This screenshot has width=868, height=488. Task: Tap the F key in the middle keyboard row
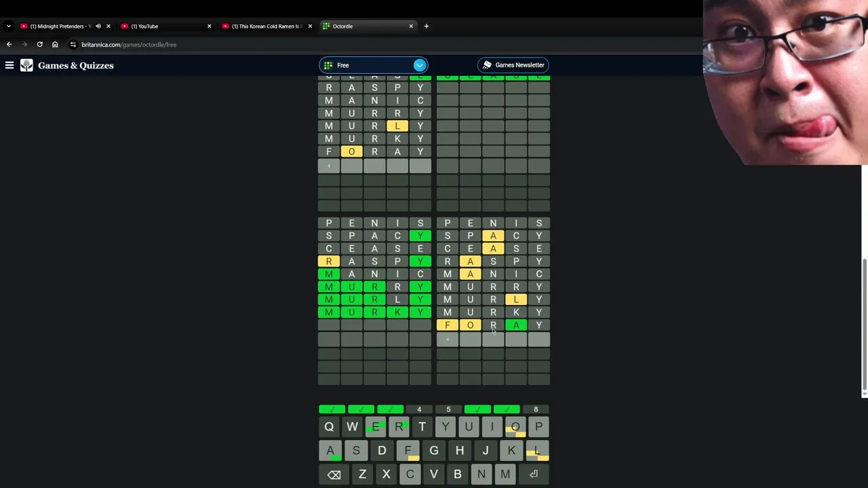pos(408,451)
